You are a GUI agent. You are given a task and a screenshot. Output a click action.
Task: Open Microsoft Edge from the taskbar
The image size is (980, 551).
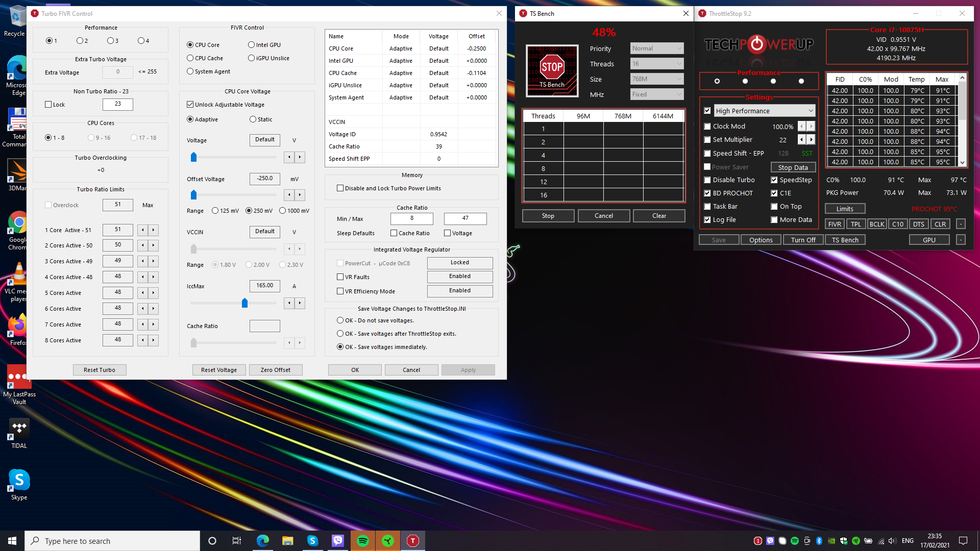263,541
